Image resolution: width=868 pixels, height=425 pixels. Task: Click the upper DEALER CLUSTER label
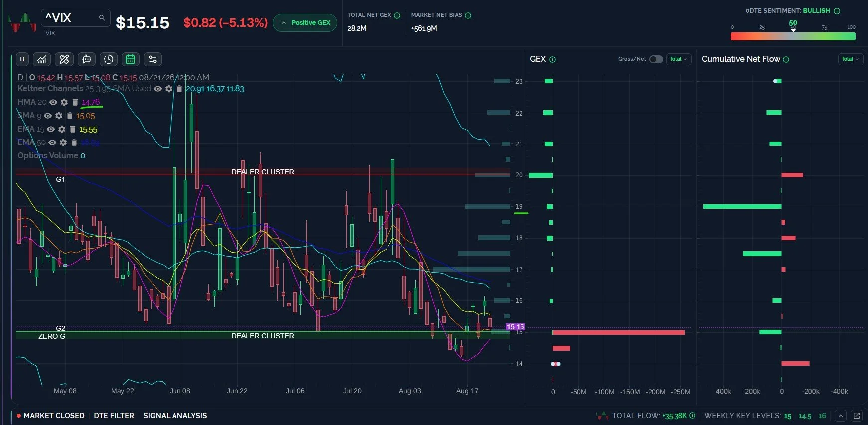263,172
